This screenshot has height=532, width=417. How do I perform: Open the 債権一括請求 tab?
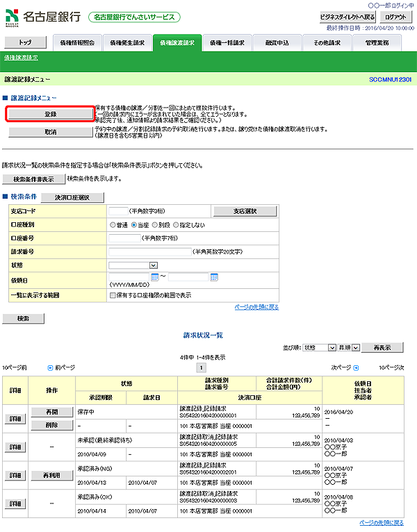click(227, 43)
